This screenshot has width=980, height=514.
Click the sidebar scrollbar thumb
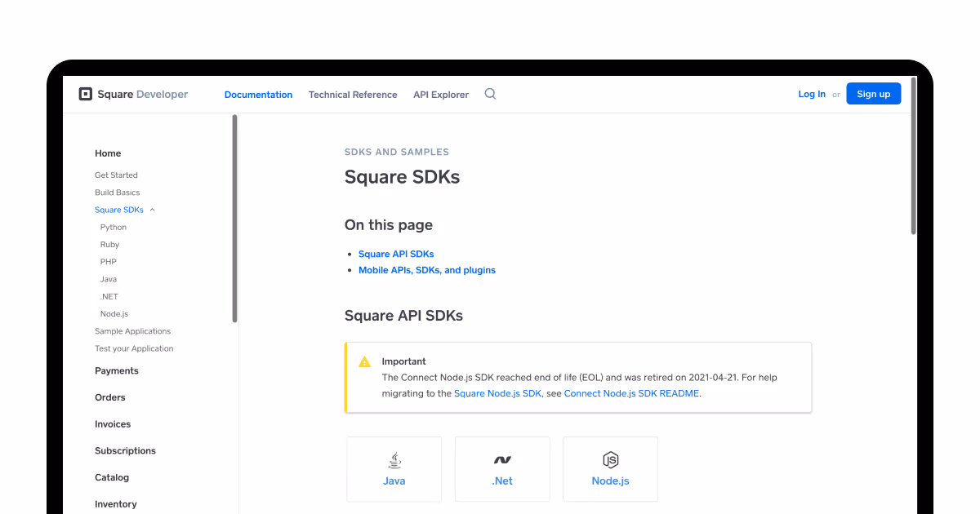[x=235, y=218]
